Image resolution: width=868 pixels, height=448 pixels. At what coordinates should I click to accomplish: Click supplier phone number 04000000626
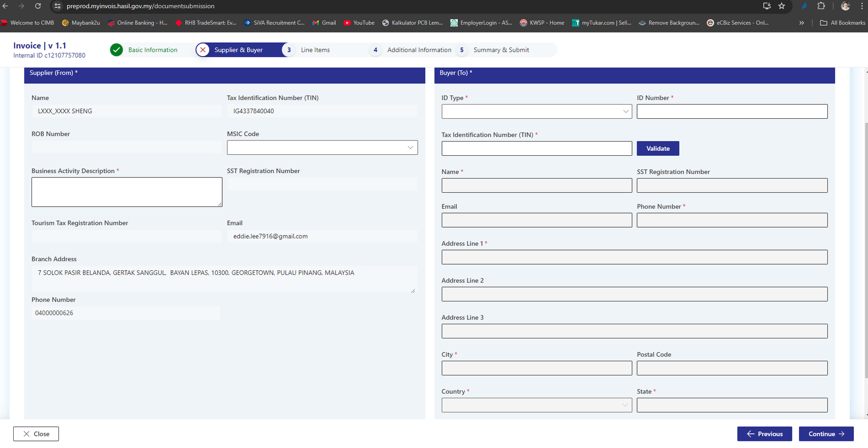tap(54, 313)
